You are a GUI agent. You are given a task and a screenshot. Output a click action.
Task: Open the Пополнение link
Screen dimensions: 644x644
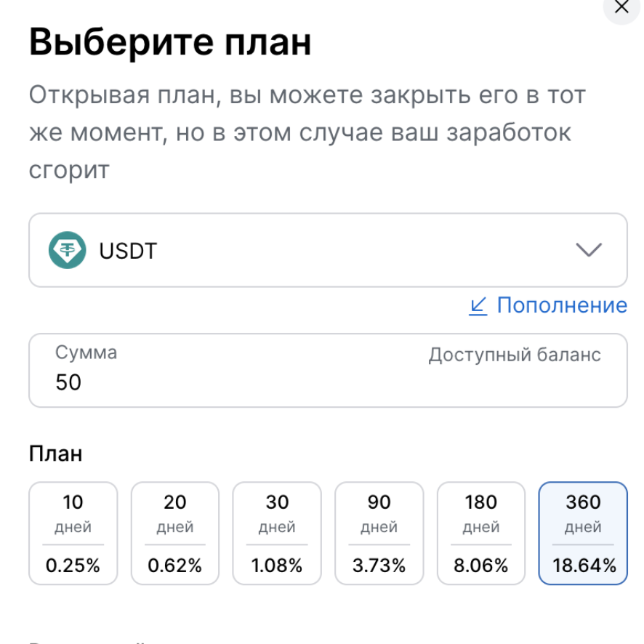pos(561,305)
